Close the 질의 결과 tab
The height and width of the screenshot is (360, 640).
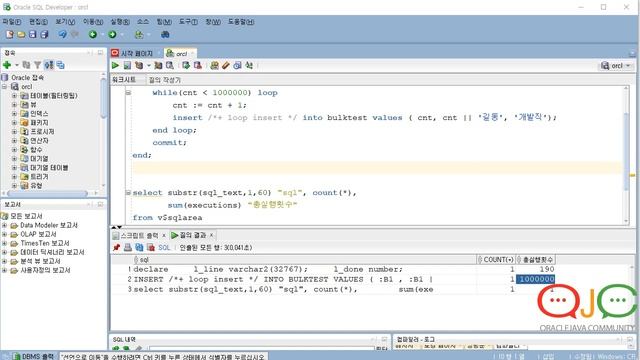point(211,235)
